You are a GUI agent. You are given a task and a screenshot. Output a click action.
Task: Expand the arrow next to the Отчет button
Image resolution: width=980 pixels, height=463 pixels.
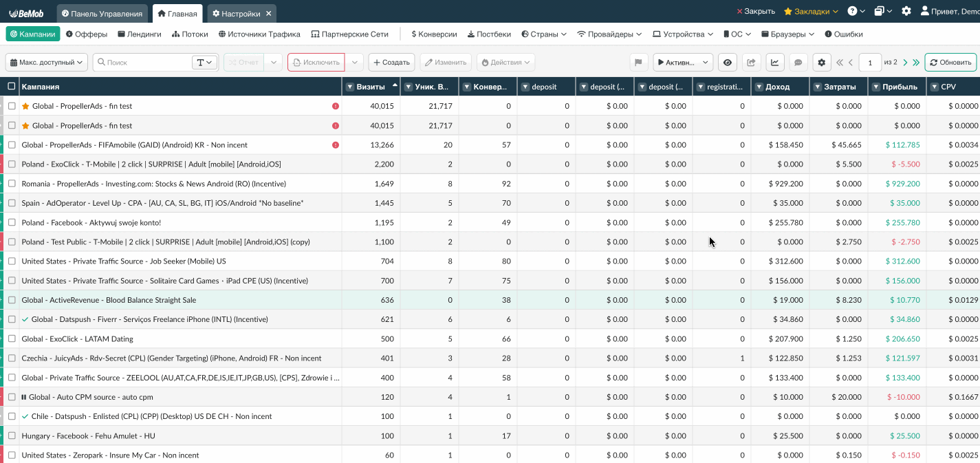click(273, 63)
